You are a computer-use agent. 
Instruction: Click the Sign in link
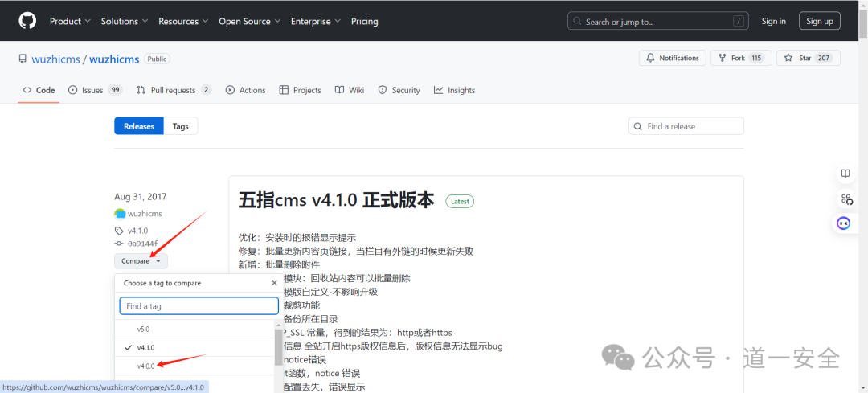(773, 21)
